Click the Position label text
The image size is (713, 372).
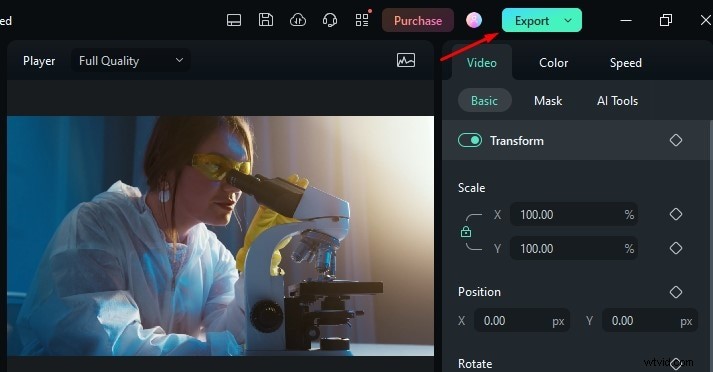point(479,292)
